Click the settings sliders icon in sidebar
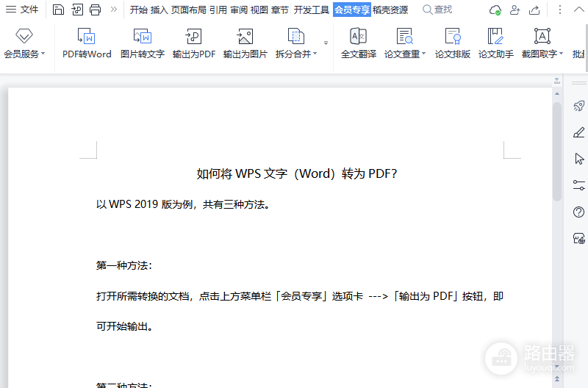This screenshot has width=588, height=388. pos(578,185)
